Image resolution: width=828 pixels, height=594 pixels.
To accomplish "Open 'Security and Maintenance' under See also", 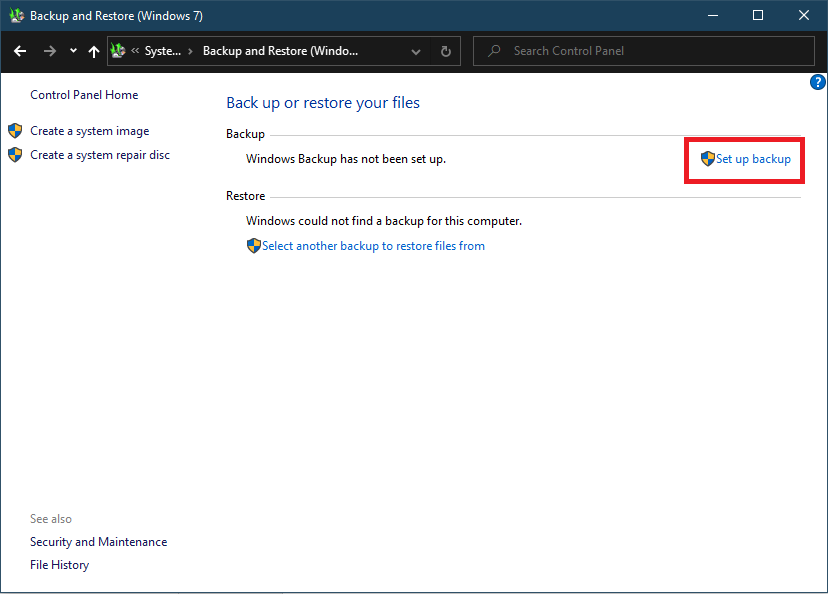I will click(99, 542).
